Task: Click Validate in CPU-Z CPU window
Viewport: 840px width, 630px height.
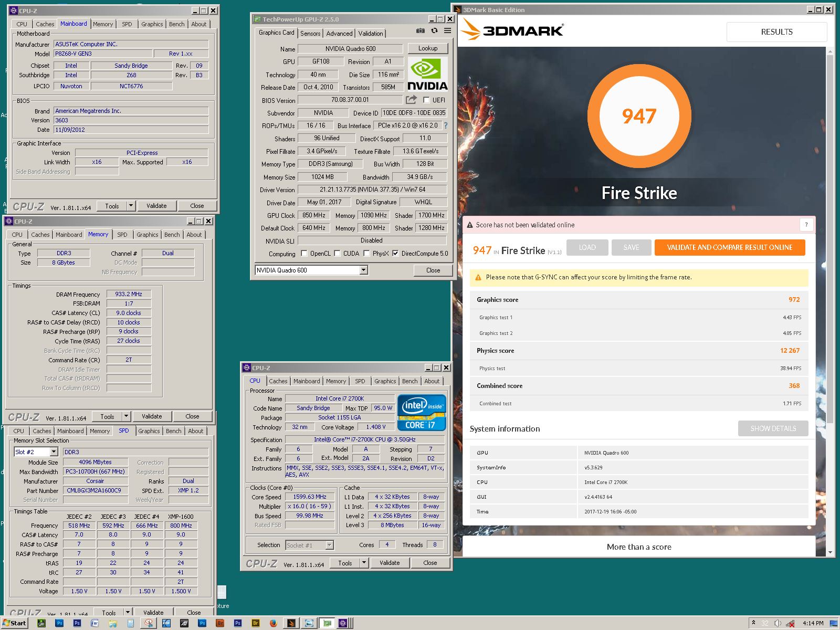Action: tap(390, 563)
